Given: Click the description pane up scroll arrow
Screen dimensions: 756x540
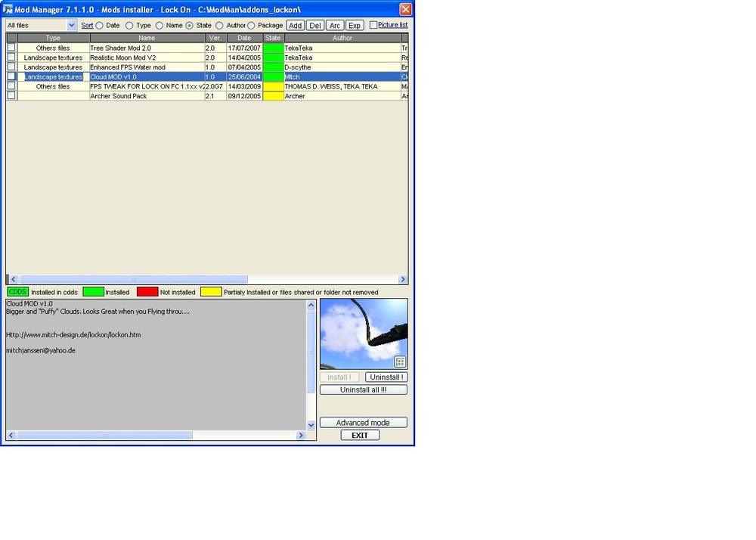Looking at the screenshot, I should pyautogui.click(x=311, y=305).
